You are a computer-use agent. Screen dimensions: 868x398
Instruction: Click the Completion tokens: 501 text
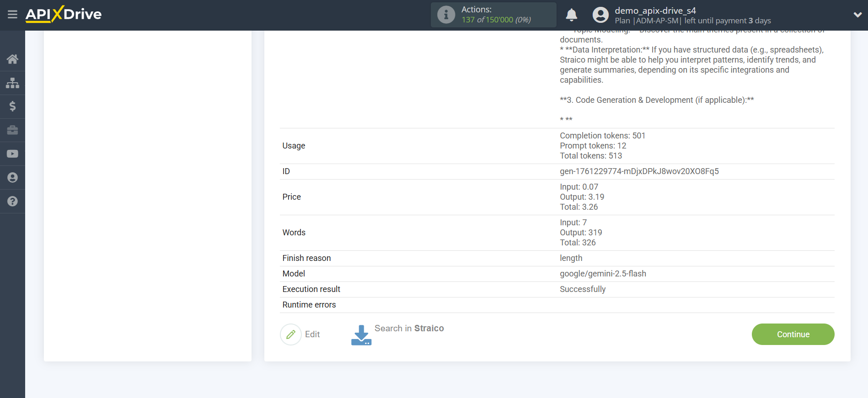pyautogui.click(x=602, y=136)
